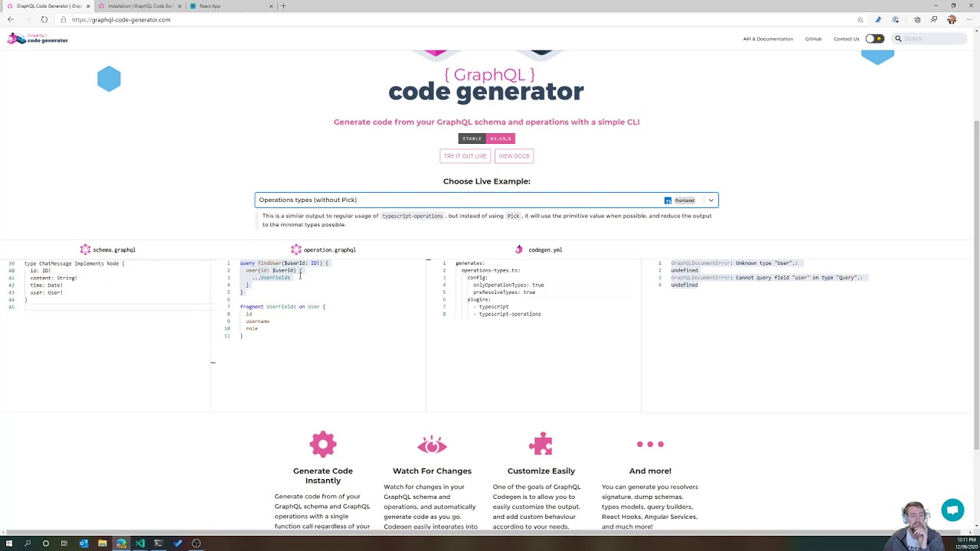The width and height of the screenshot is (980, 551).
Task: Click the blue pen extension icon
Action: coord(878,20)
